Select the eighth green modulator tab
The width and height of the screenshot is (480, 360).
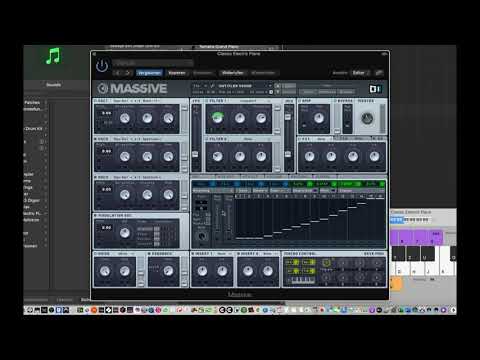click(x=374, y=184)
